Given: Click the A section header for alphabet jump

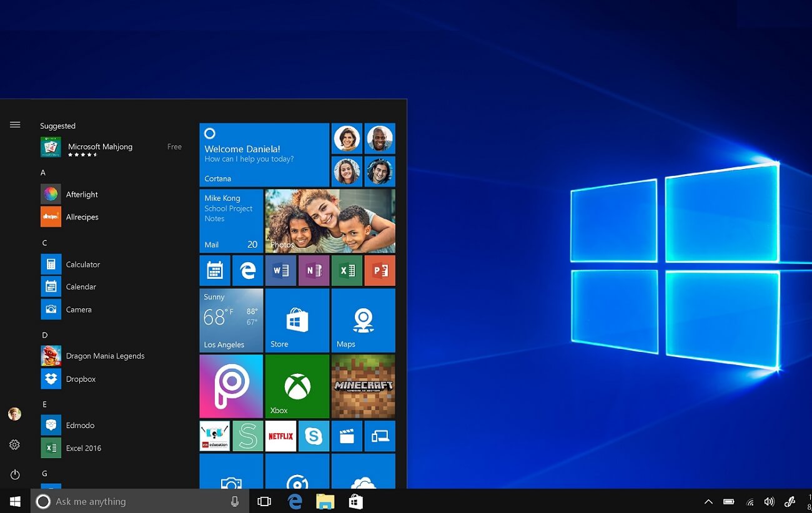Looking at the screenshot, I should [42, 172].
